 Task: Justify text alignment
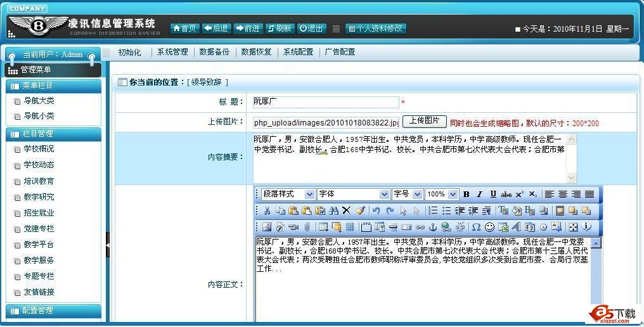pyautogui.click(x=589, y=195)
